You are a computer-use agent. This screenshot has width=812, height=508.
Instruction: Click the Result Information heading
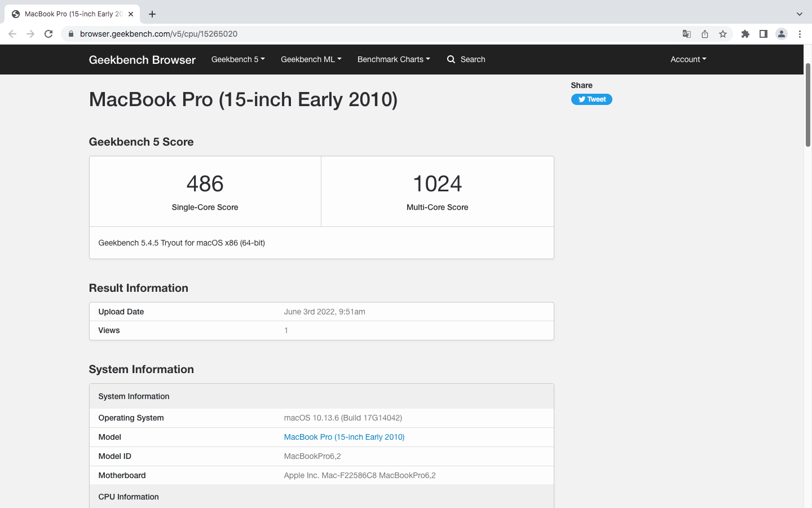pyautogui.click(x=139, y=288)
